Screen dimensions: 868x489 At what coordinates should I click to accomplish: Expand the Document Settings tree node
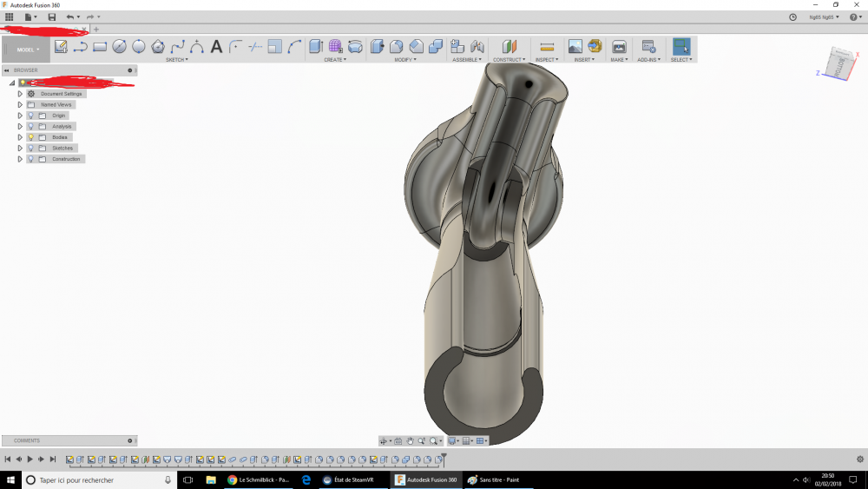coord(20,94)
